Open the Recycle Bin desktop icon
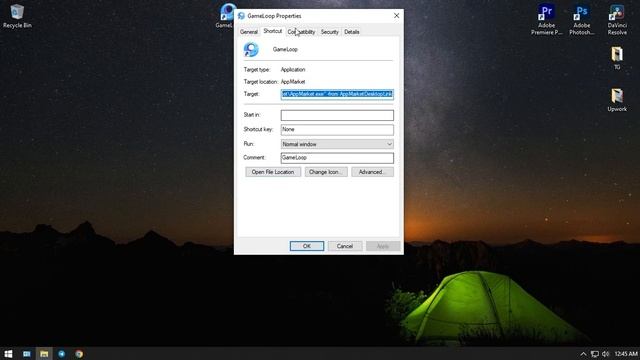The height and width of the screenshot is (360, 640). coord(17,16)
